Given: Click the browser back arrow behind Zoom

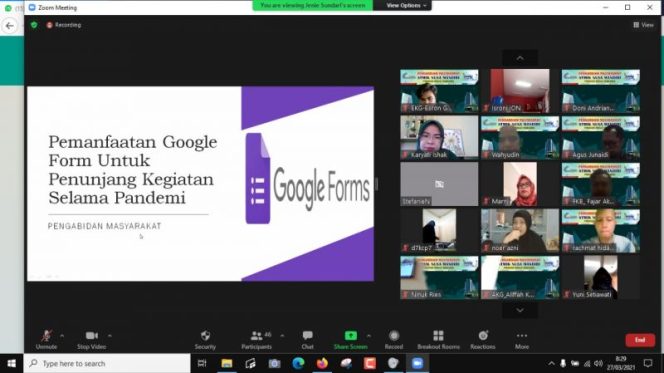Looking at the screenshot, I should (10, 26).
